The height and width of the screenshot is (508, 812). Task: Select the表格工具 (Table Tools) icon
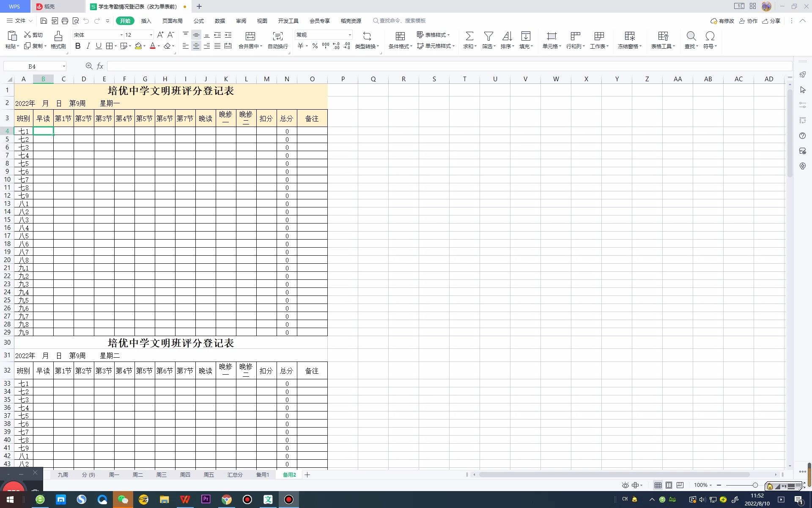tap(660, 39)
